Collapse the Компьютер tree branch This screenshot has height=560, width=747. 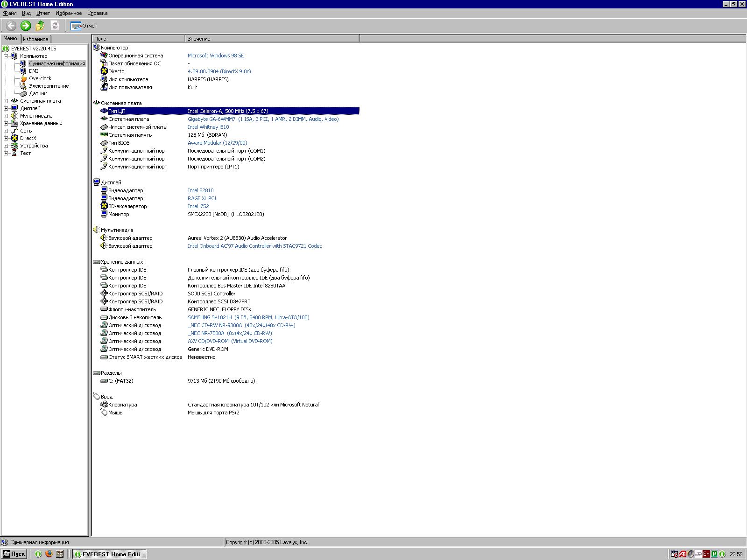[x=5, y=56]
